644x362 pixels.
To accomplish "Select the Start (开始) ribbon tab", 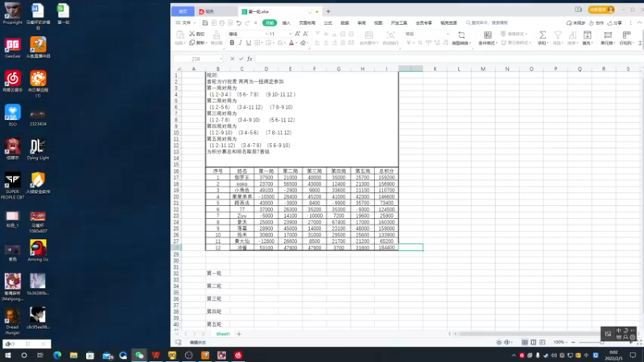I will point(270,23).
